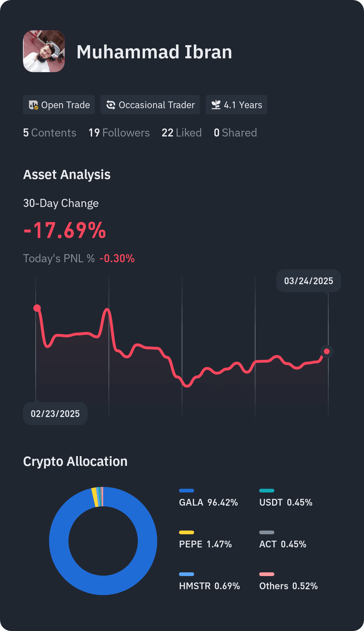Click the chart end point marker
This screenshot has width=364, height=631.
[327, 352]
